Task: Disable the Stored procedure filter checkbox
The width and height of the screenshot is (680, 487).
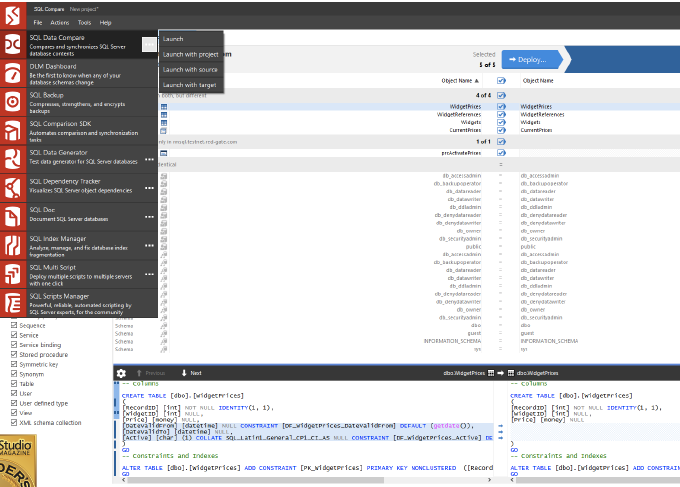Action: (x=13, y=354)
